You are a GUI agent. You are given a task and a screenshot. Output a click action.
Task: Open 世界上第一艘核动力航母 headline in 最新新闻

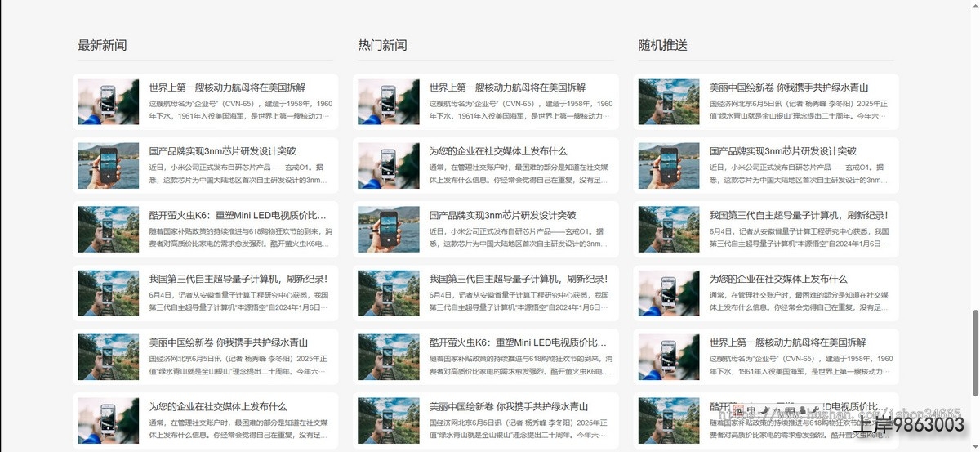click(x=226, y=87)
